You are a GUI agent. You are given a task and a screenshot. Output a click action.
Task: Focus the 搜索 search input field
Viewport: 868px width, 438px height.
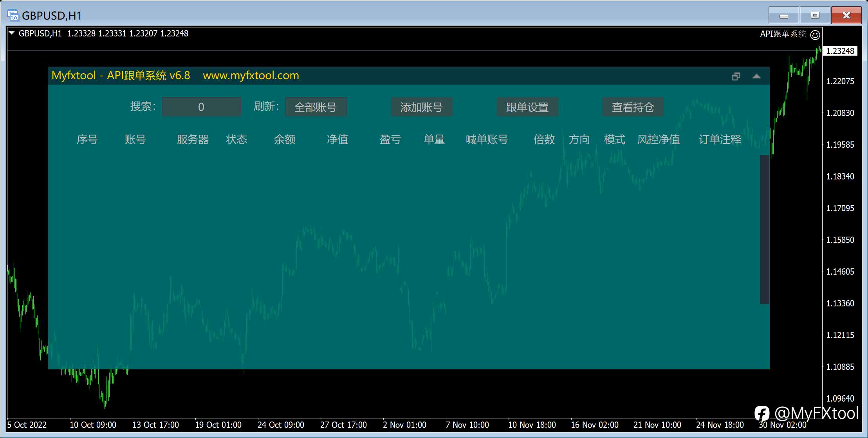[x=201, y=107]
